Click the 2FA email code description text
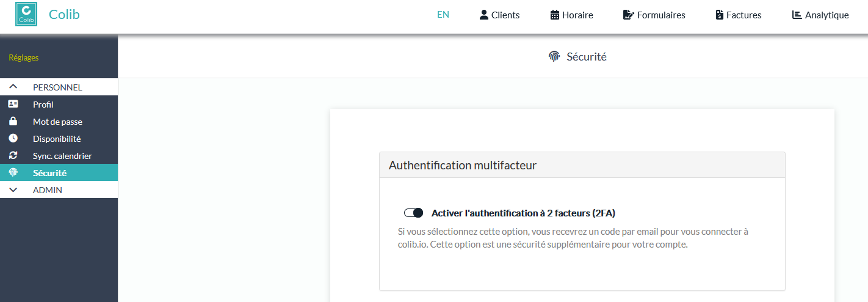The height and width of the screenshot is (302, 868). (x=573, y=238)
